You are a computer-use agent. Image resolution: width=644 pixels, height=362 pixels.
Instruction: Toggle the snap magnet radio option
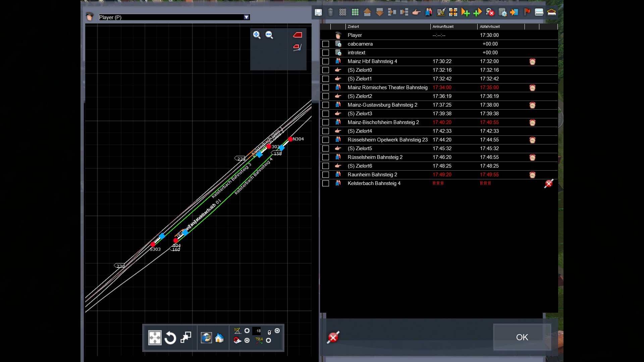coord(247,341)
